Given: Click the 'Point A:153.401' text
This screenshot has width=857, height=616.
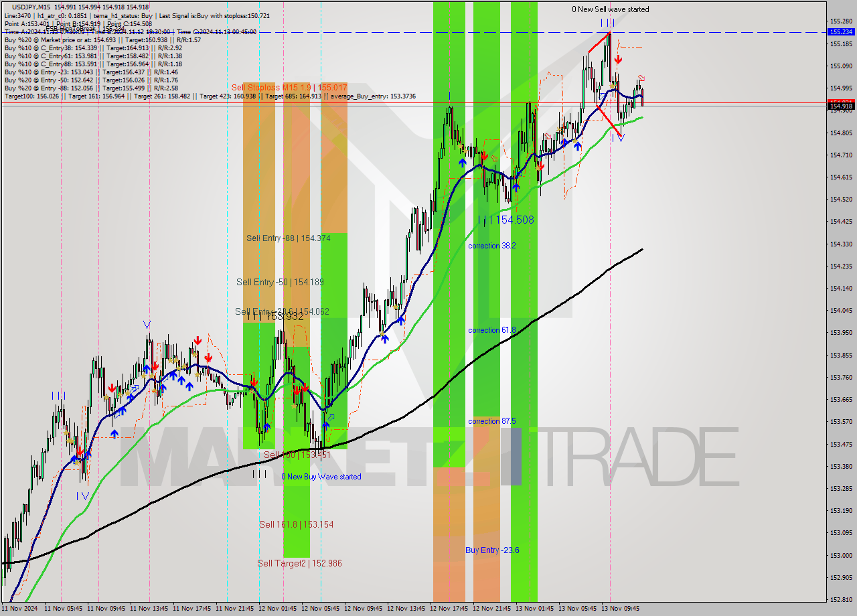Looking at the screenshot, I should tap(27, 23).
